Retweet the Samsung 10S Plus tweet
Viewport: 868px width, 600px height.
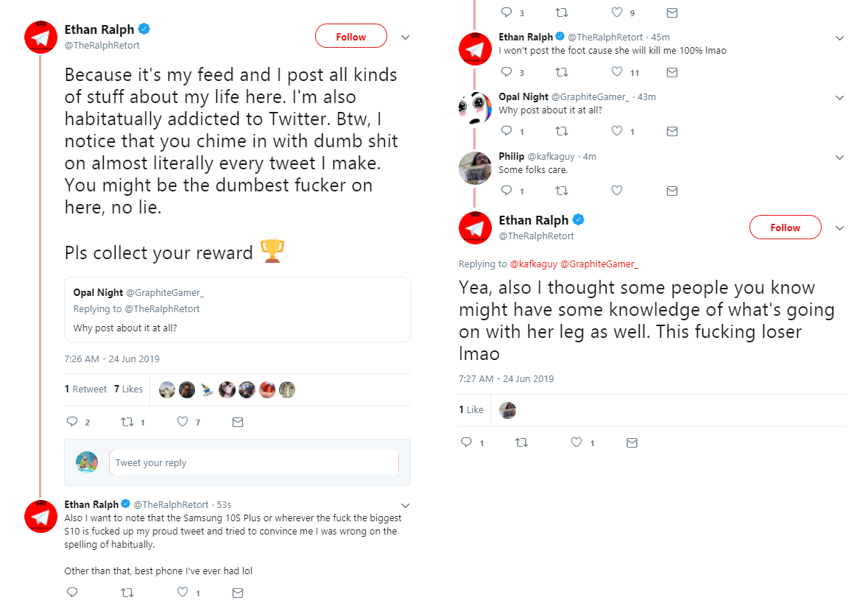coord(127,592)
